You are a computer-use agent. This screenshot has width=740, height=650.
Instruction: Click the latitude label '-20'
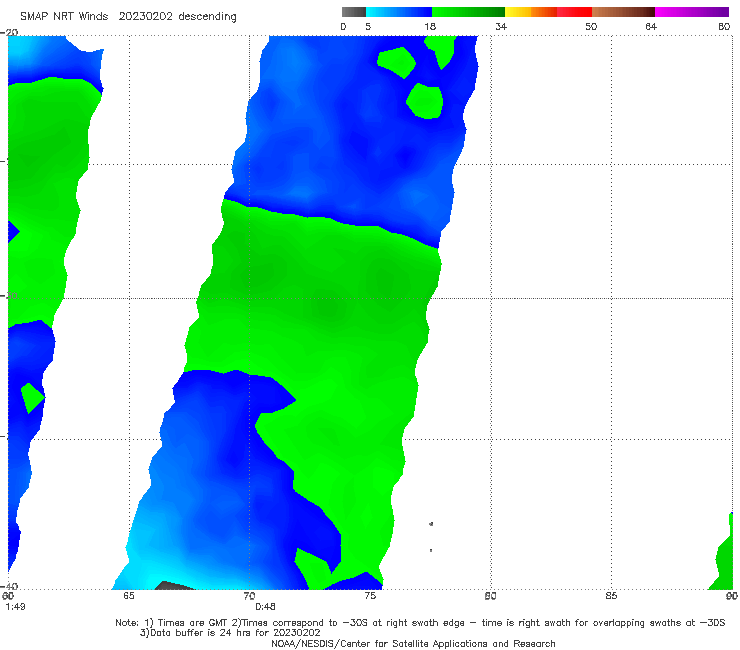(9, 32)
